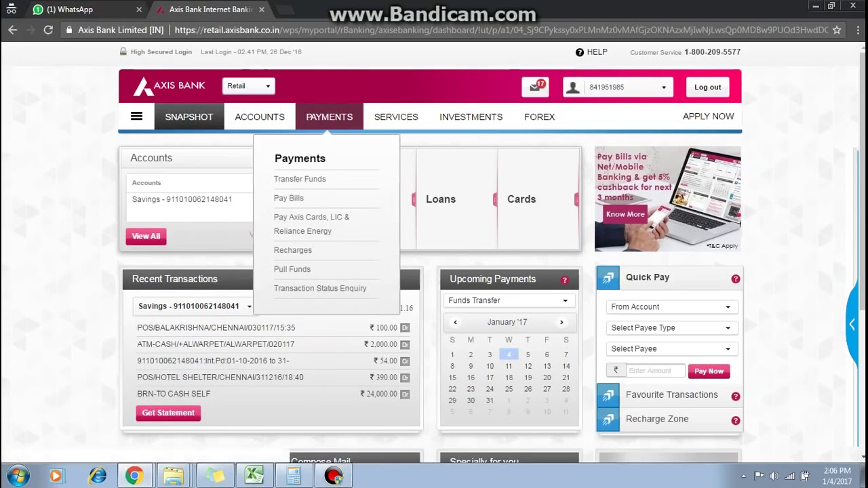The image size is (868, 488).
Task: Open the Funds Transfer dropdown
Action: [x=508, y=300]
